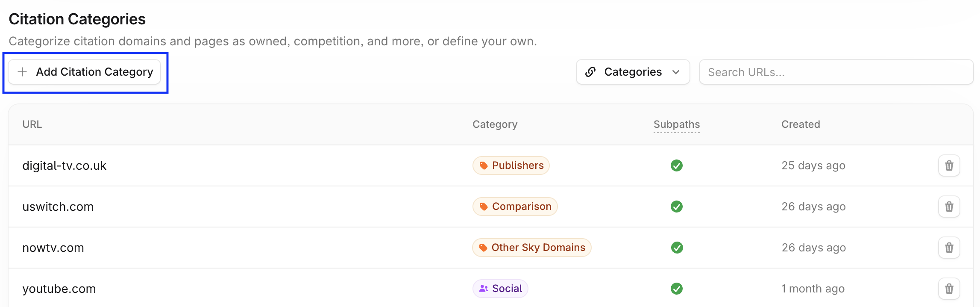Delete the uswitch.com row
The image size is (980, 307).
pyautogui.click(x=949, y=207)
